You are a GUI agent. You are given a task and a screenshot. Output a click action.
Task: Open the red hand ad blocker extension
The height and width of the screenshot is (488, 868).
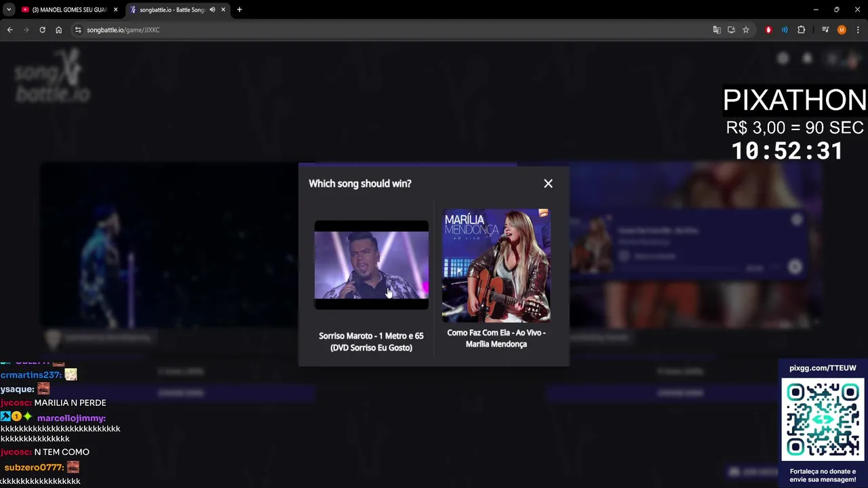click(x=768, y=30)
